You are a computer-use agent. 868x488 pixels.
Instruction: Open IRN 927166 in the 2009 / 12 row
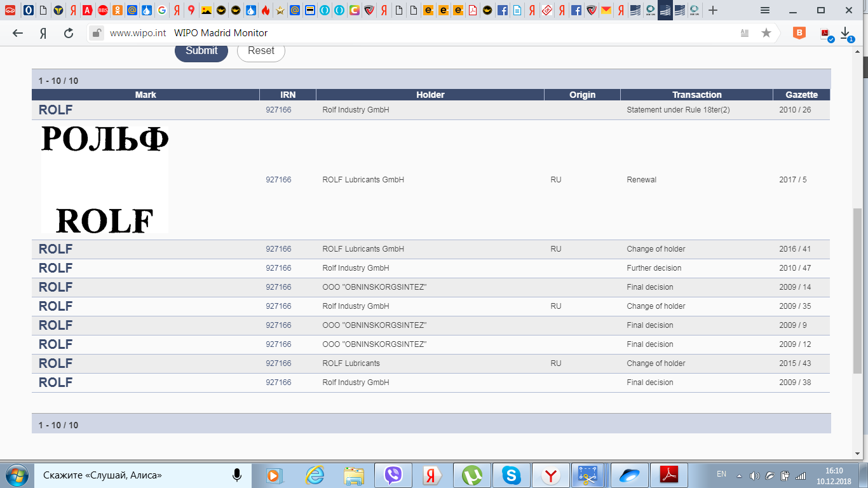click(278, 344)
